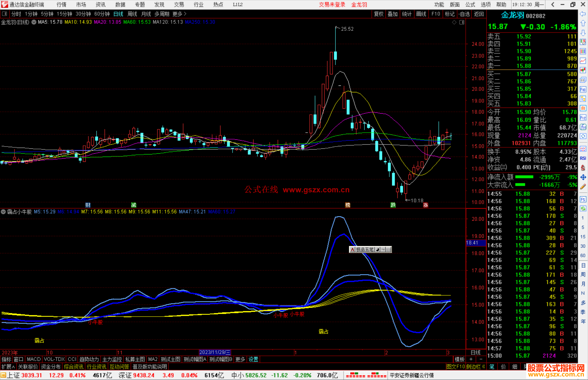Click the 复权 button
Image resolution: width=588 pixels, height=380 pixels.
coord(378,14)
